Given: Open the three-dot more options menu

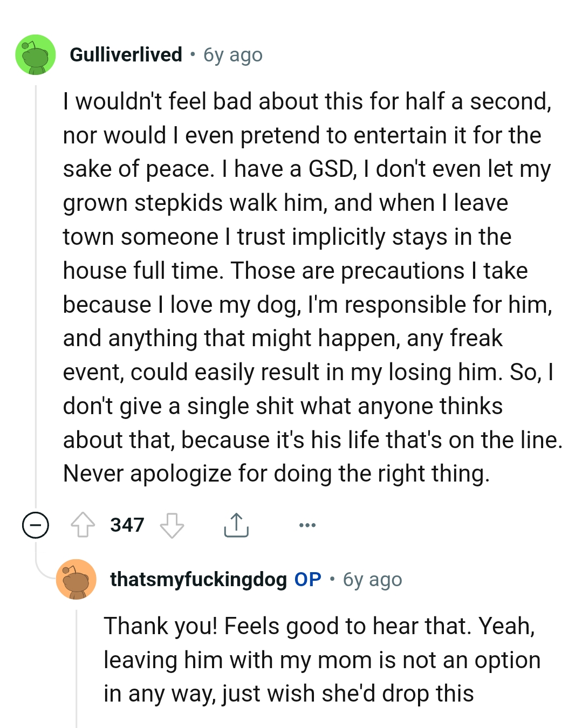Looking at the screenshot, I should tap(307, 525).
